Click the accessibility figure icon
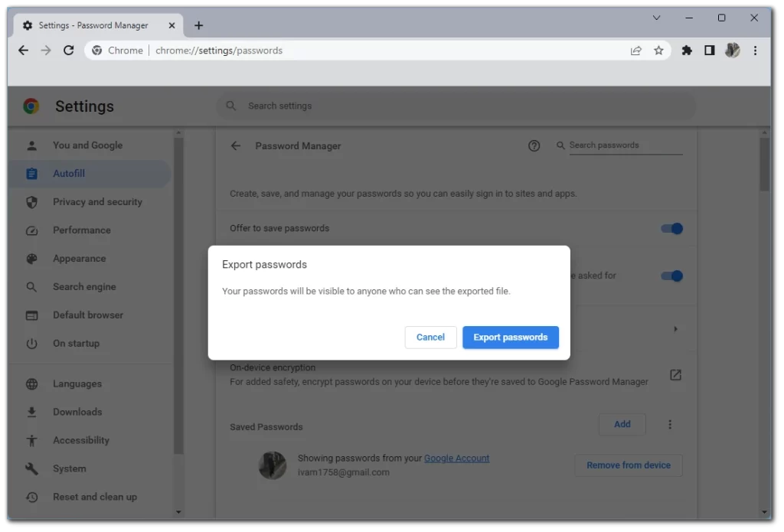 click(x=31, y=440)
